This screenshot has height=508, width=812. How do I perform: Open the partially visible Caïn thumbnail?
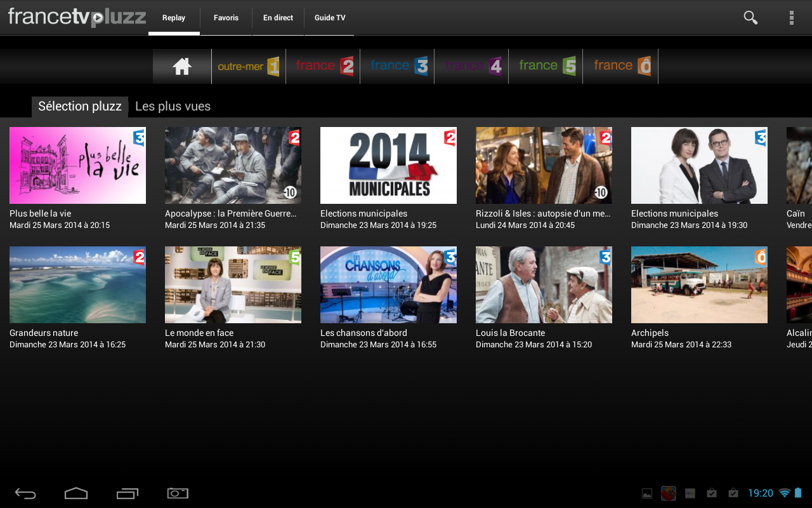pyautogui.click(x=799, y=165)
